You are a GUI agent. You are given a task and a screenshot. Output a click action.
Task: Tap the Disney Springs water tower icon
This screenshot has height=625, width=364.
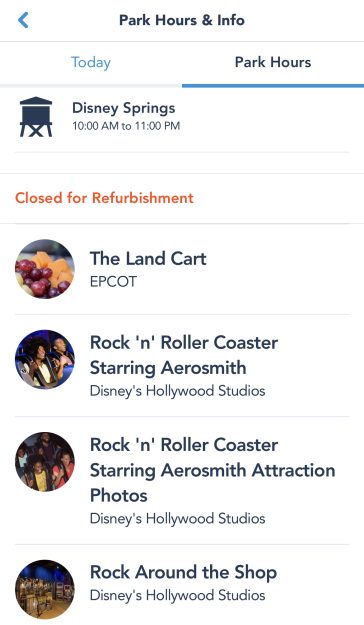pos(36,117)
